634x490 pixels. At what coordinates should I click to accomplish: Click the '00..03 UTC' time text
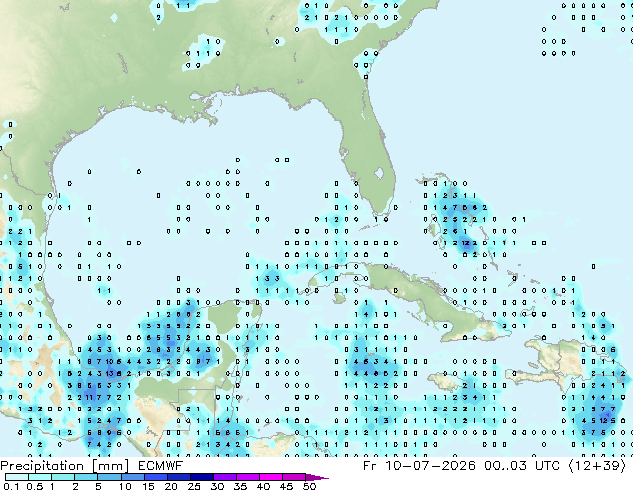coord(522,466)
